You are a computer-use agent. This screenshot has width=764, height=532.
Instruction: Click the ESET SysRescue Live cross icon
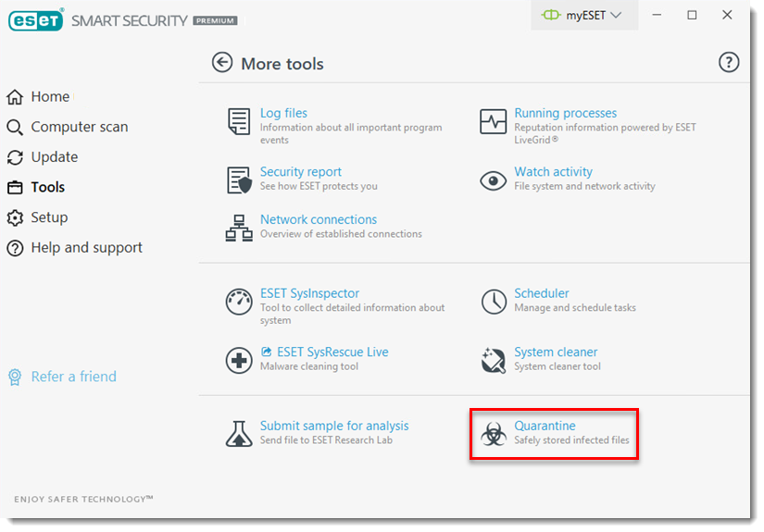(239, 361)
